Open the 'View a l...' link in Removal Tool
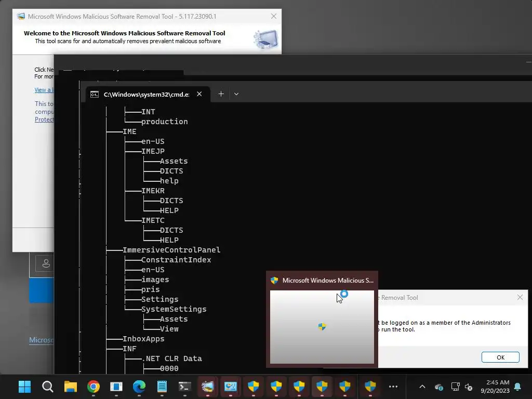 coord(44,90)
